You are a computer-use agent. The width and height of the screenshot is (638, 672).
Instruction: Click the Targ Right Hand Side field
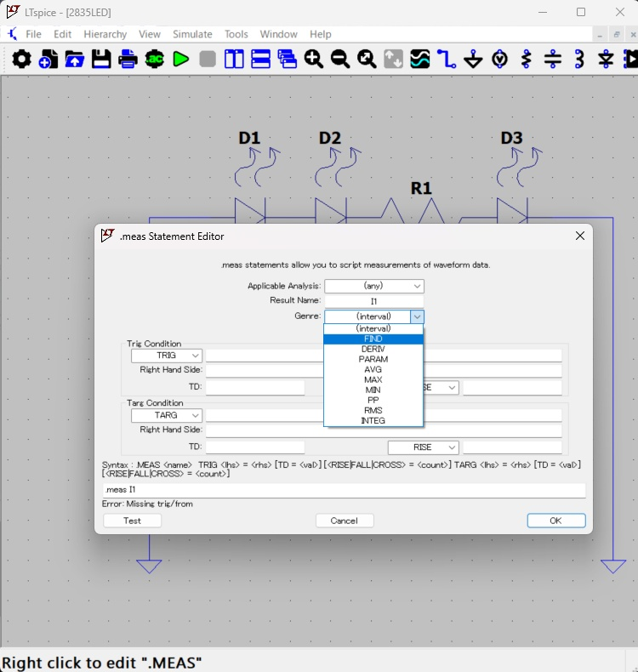[x=384, y=430]
